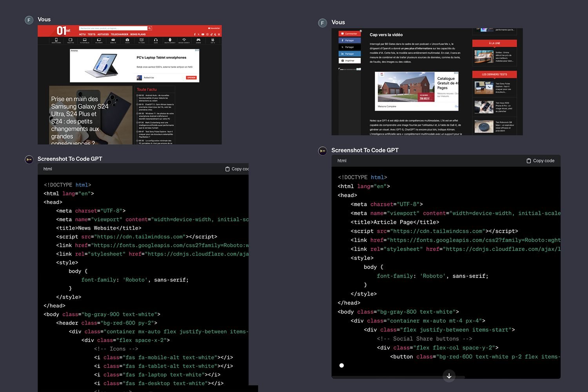The image size is (588, 392).
Task: Click the TikTok icon in 01net header
Action: (x=211, y=34)
